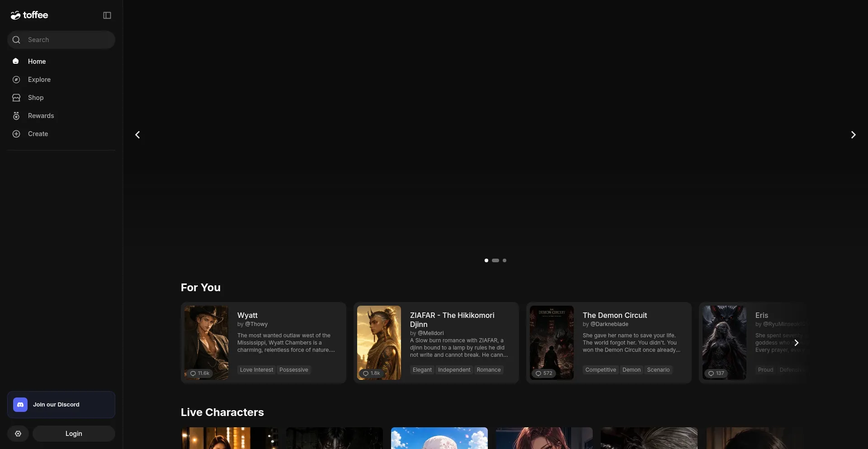868x449 pixels.
Task: Click the Discord logo icon
Action: coord(20,405)
